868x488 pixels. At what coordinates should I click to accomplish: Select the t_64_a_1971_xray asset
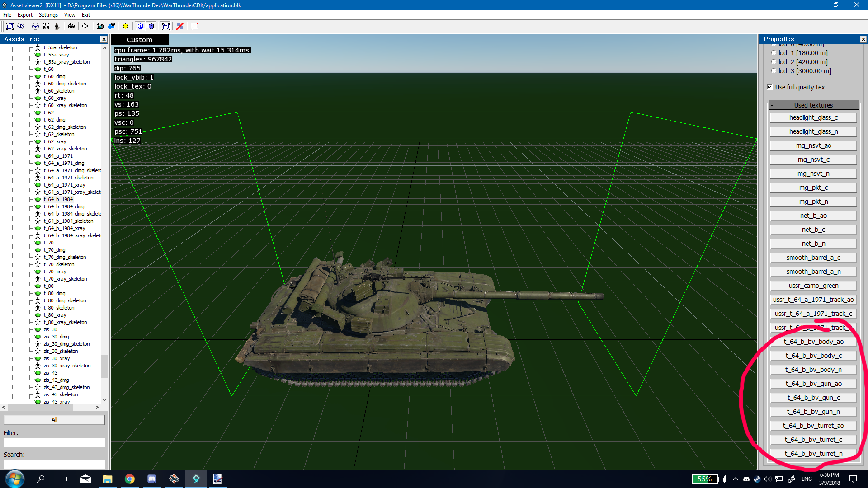pyautogui.click(x=64, y=185)
